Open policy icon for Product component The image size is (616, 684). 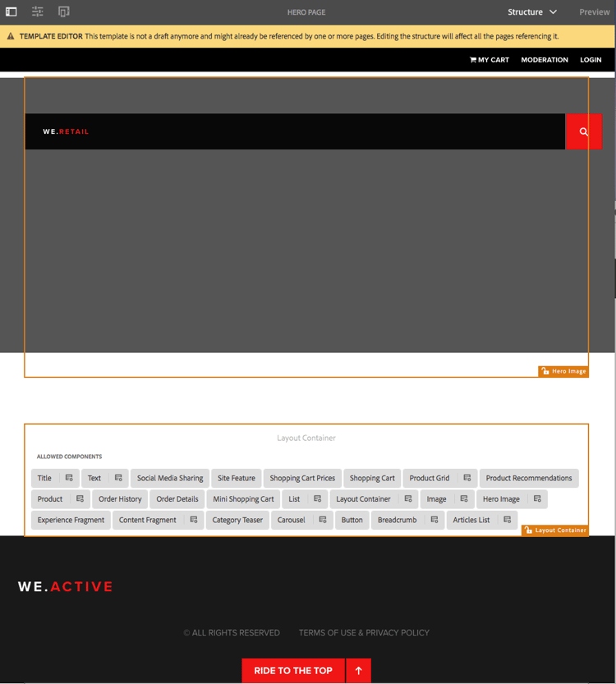80,499
